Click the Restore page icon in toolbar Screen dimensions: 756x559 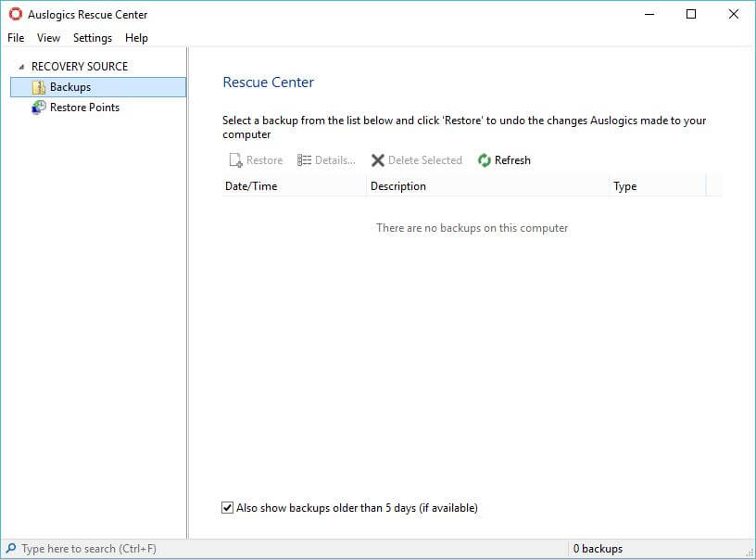(x=235, y=160)
